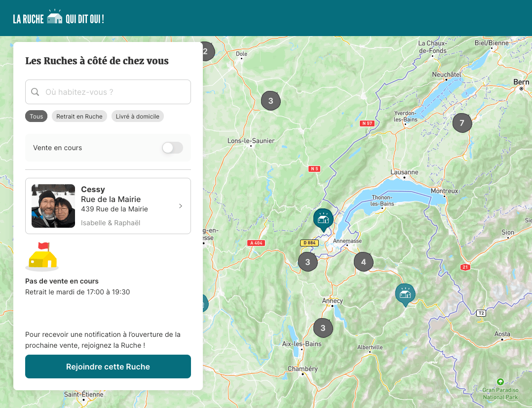Click the N 57 road shield

367,123
